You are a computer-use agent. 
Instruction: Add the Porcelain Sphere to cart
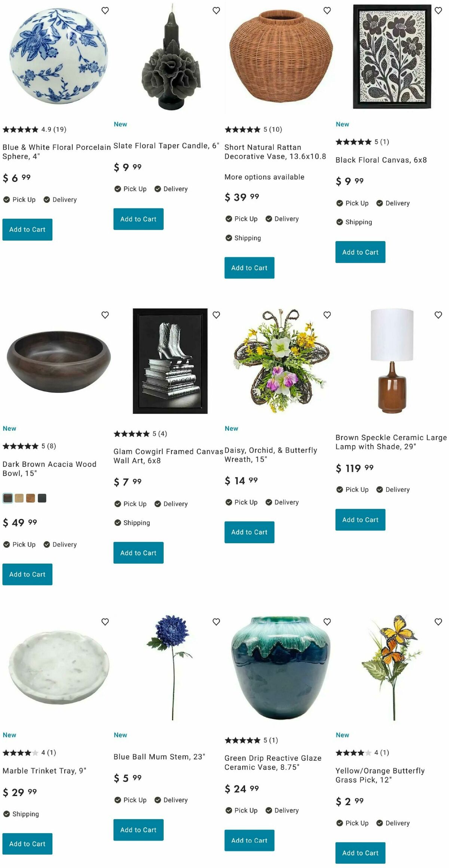27,229
